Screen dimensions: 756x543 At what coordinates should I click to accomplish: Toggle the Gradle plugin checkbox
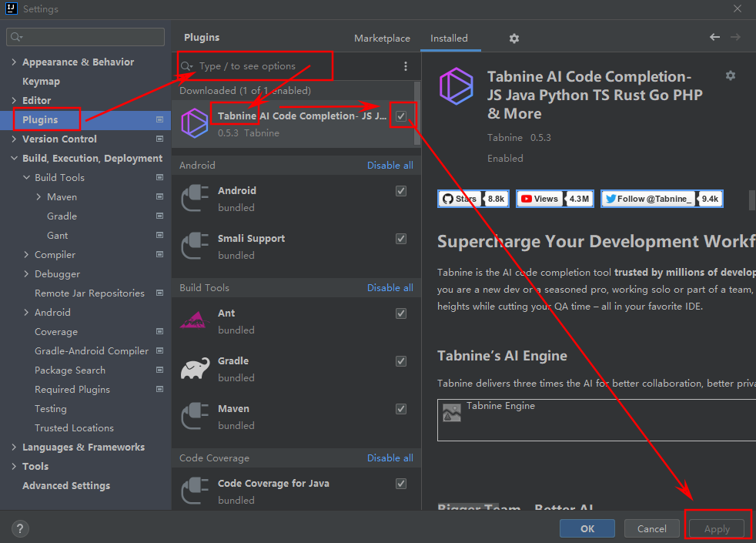(400, 361)
